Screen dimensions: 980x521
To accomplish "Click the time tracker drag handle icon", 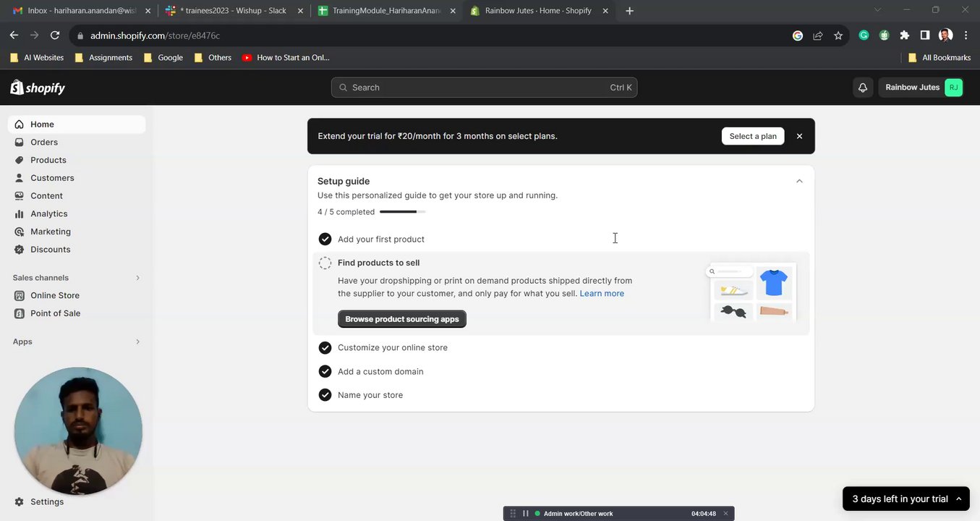I will [513, 514].
